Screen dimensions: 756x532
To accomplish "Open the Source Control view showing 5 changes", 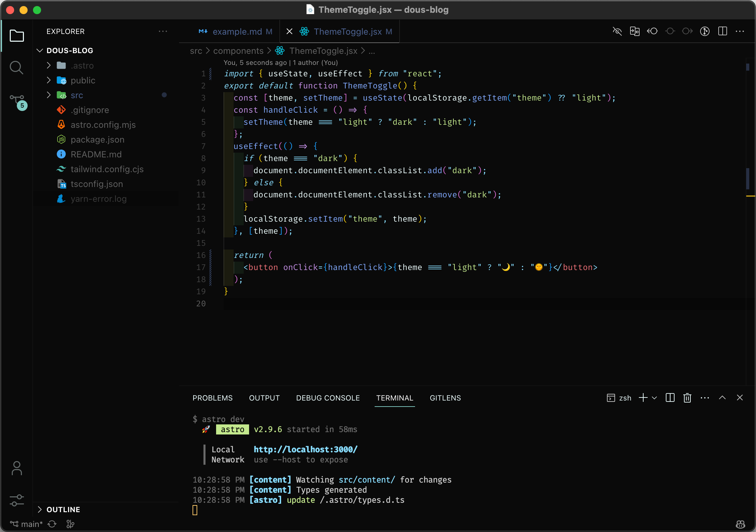I will [x=17, y=101].
